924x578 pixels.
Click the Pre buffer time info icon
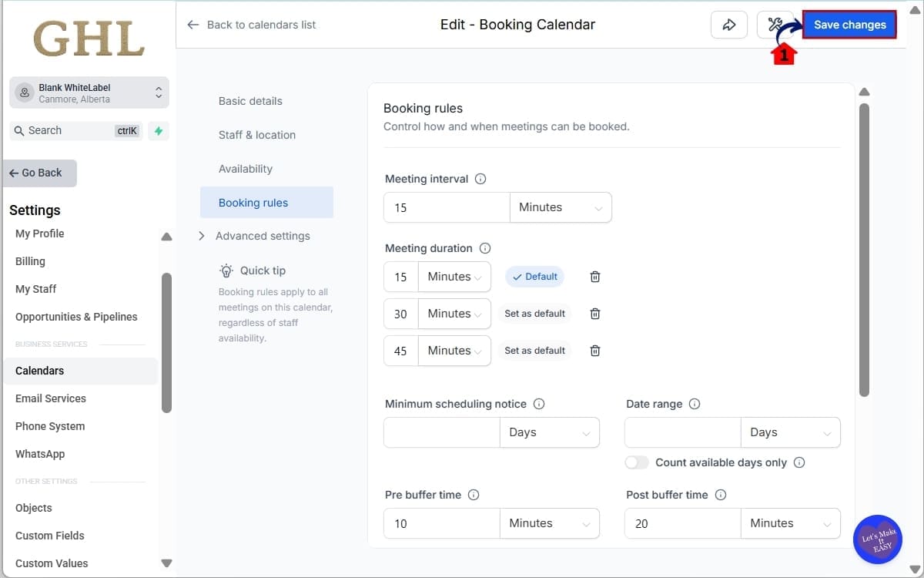pyautogui.click(x=474, y=495)
